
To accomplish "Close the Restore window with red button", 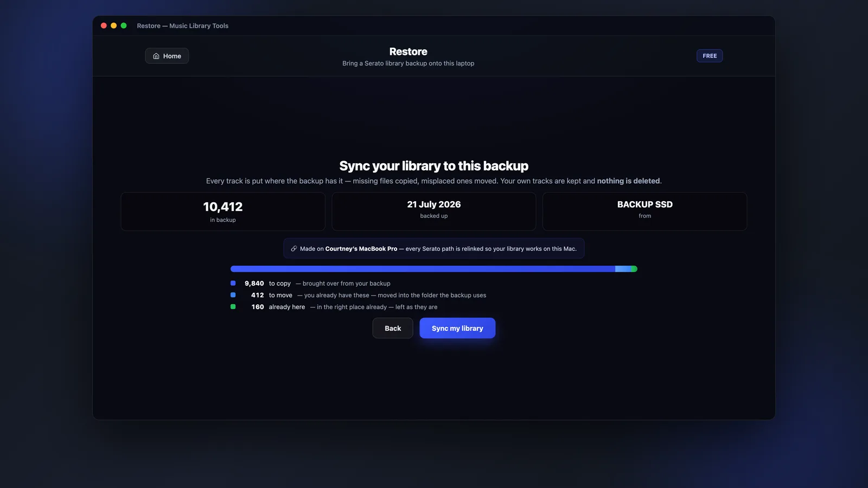I will coord(104,25).
